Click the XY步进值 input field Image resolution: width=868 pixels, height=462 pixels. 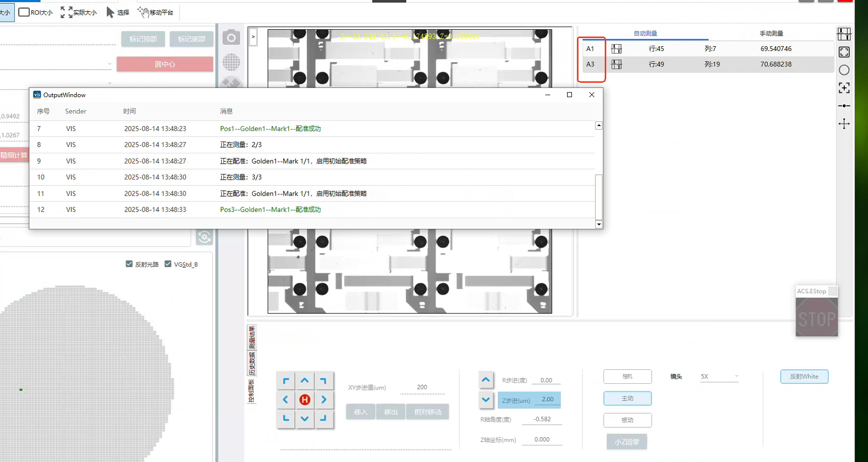pos(422,387)
